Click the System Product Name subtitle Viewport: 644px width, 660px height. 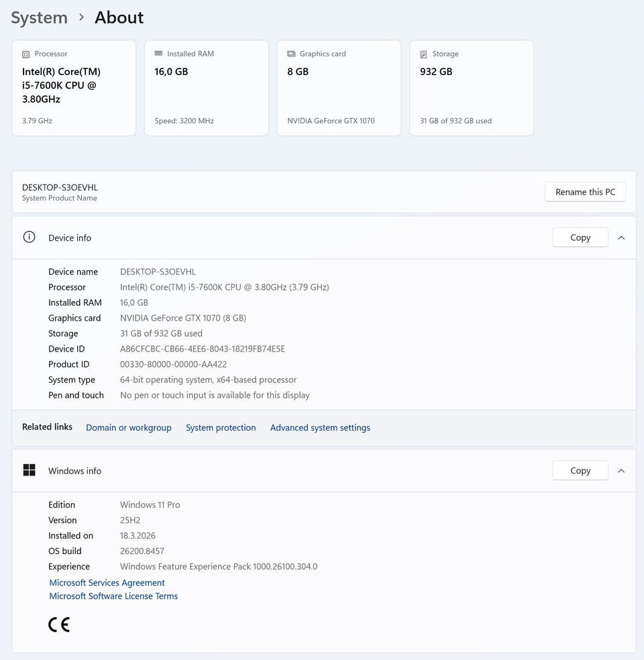pyautogui.click(x=59, y=199)
